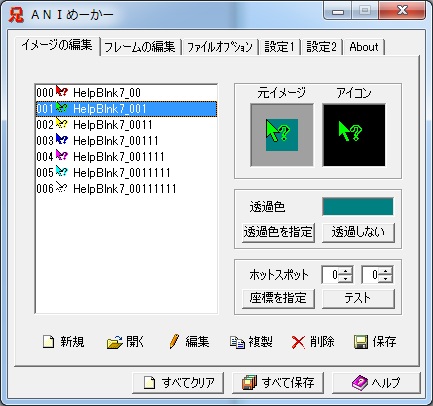Click the ANIめーかー title bar app icon
This screenshot has width=433, height=406.
tap(16, 15)
